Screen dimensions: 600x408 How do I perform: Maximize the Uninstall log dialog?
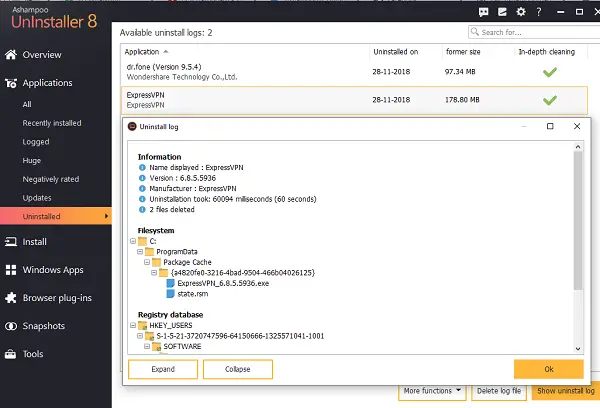550,126
